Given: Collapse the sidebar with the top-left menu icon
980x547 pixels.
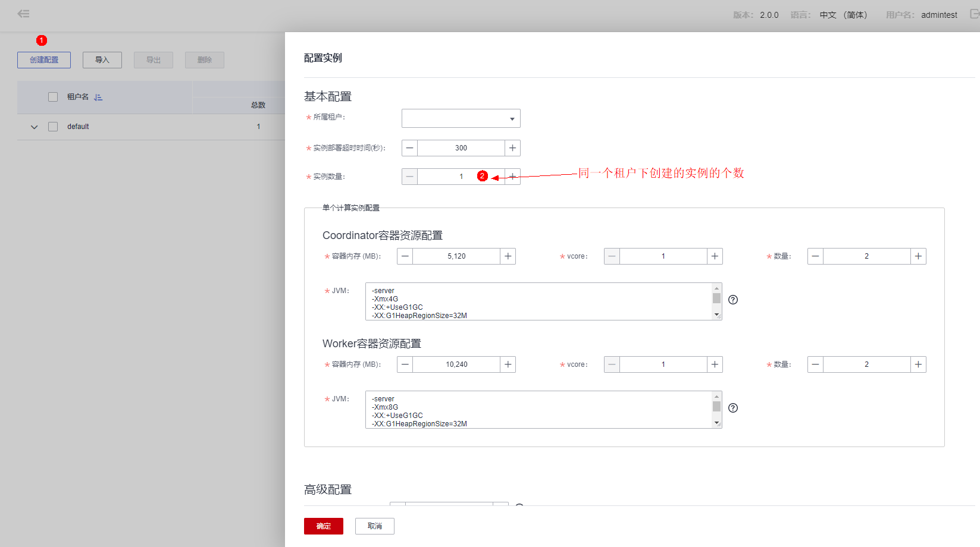Looking at the screenshot, I should 24,14.
